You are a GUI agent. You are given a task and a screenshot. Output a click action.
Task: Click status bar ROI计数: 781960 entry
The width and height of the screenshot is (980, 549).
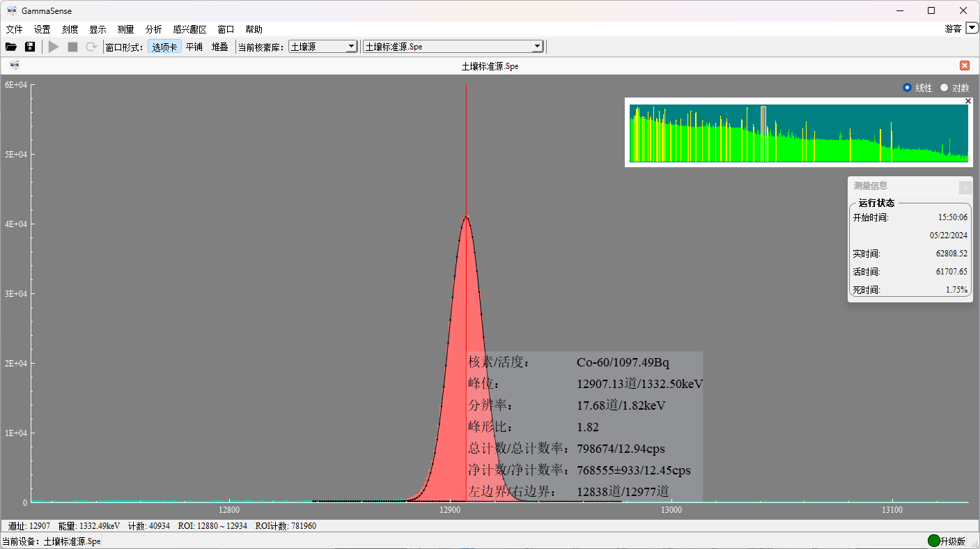coord(286,526)
